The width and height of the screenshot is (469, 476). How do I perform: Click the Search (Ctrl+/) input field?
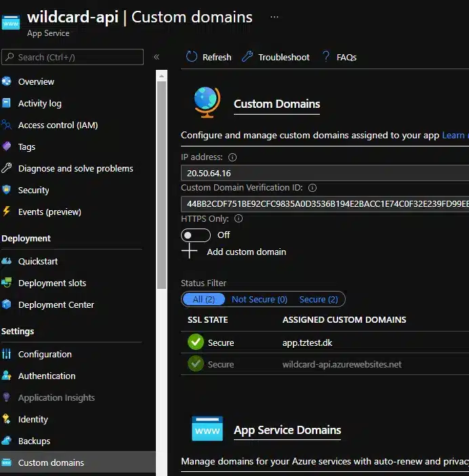[x=73, y=57]
